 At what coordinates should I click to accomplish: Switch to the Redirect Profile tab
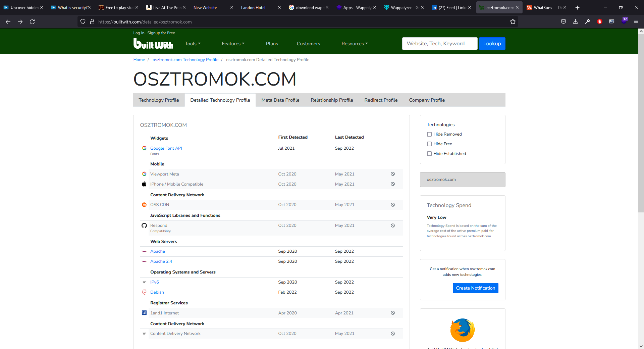tap(381, 100)
